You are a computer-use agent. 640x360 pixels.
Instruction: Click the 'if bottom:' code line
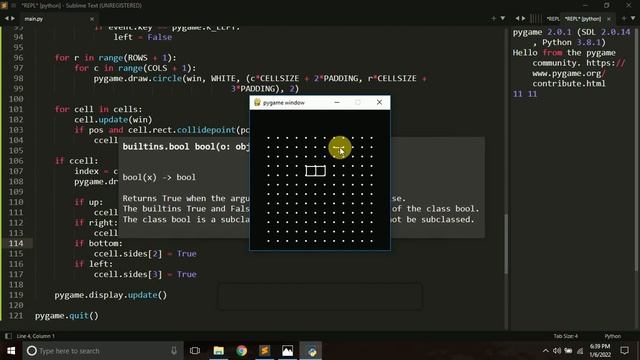(x=98, y=243)
